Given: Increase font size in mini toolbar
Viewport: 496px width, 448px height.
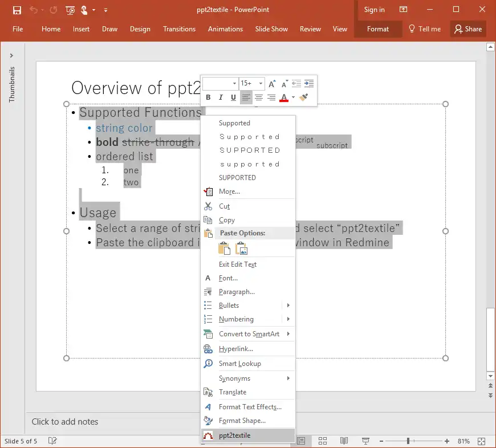Looking at the screenshot, I should 272,84.
